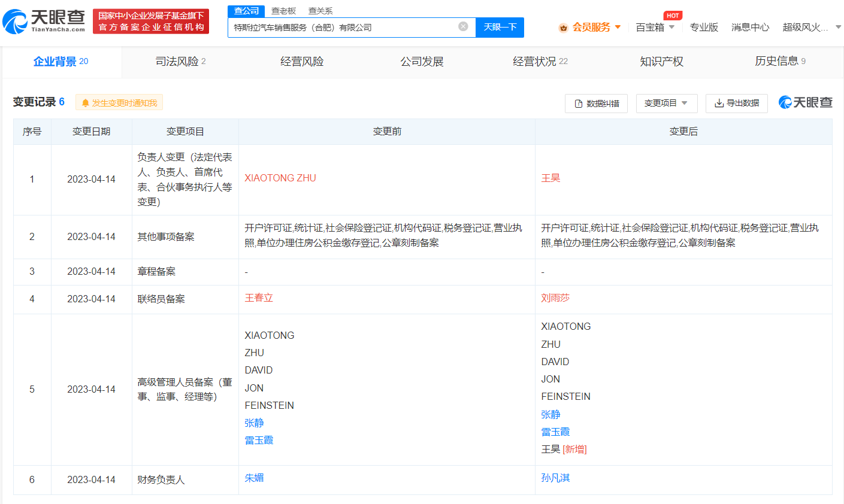Click the 数据纠错 button
The width and height of the screenshot is (844, 504).
(x=596, y=104)
